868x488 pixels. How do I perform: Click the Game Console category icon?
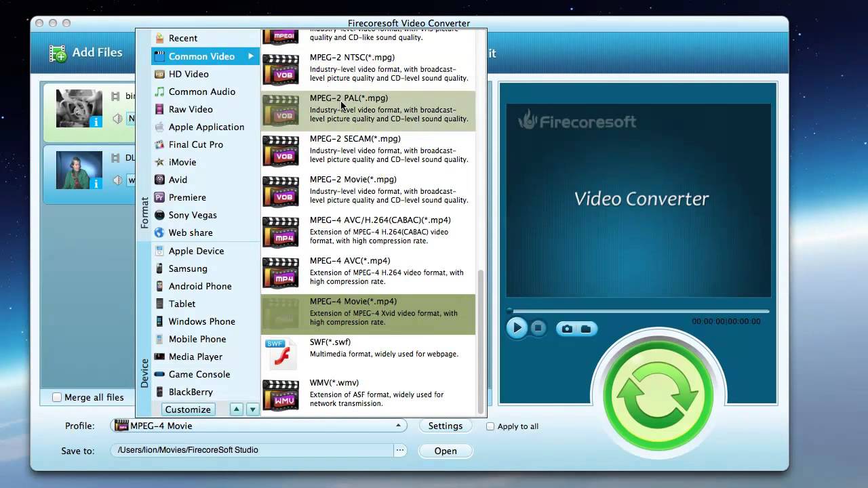(159, 374)
